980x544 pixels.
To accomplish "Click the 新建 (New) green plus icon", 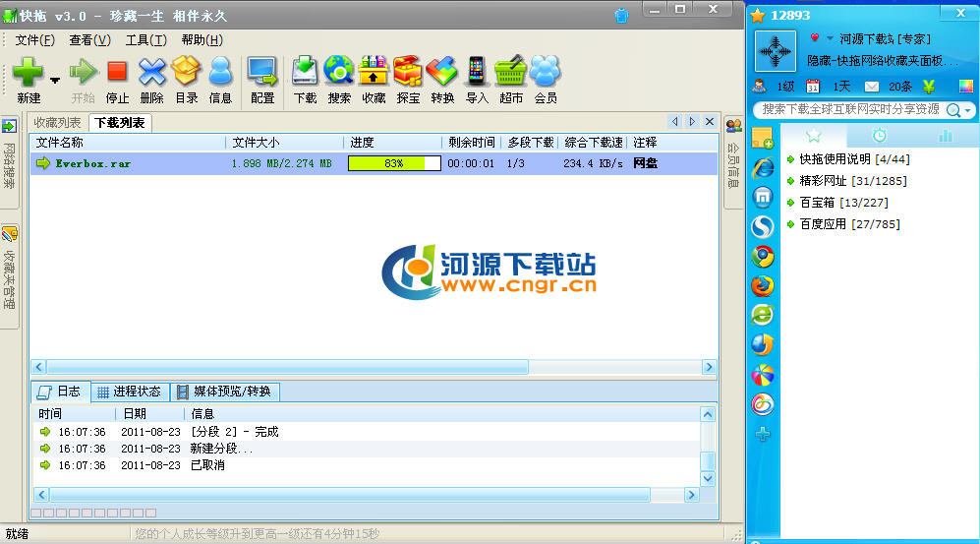I will [29, 72].
